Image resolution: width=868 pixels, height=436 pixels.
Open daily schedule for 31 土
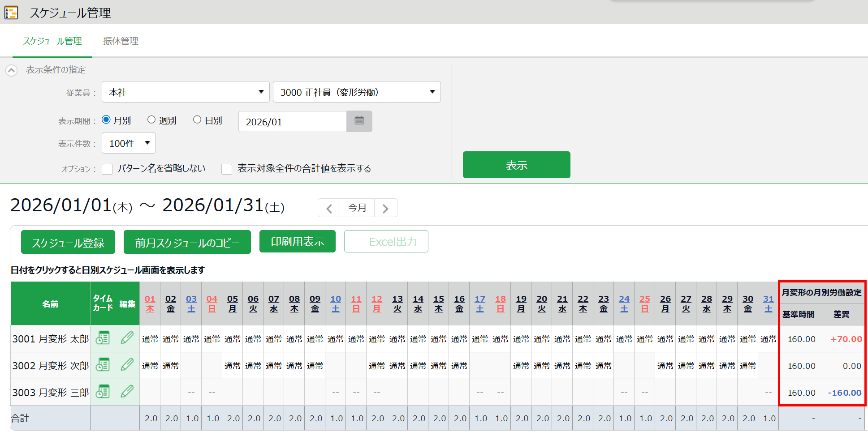pos(769,303)
